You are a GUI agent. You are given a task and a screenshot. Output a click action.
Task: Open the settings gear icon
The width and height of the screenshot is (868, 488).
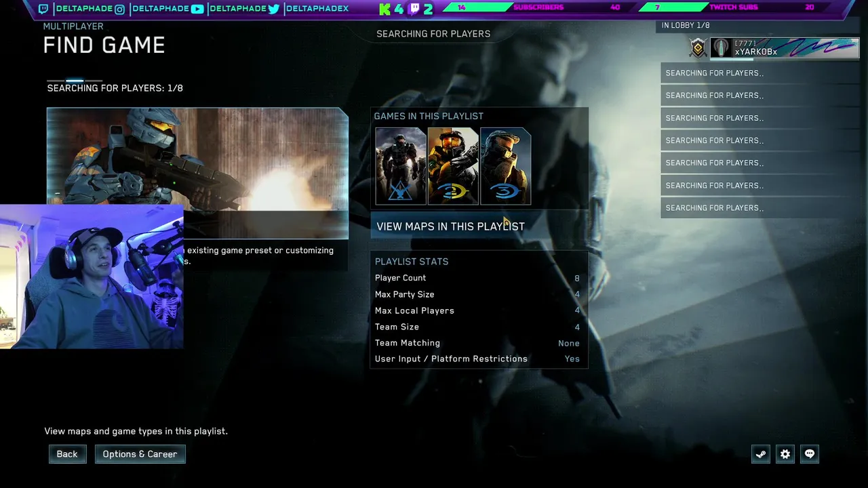tap(785, 454)
